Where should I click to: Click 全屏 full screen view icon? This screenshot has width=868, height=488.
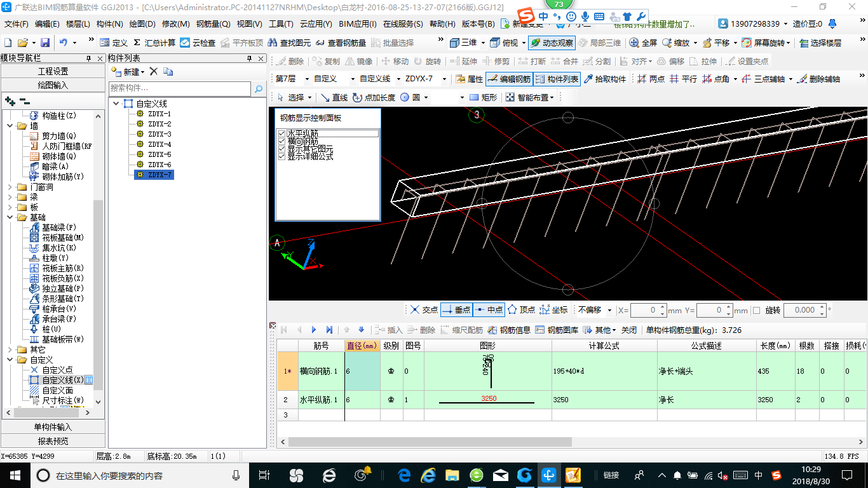coord(643,43)
